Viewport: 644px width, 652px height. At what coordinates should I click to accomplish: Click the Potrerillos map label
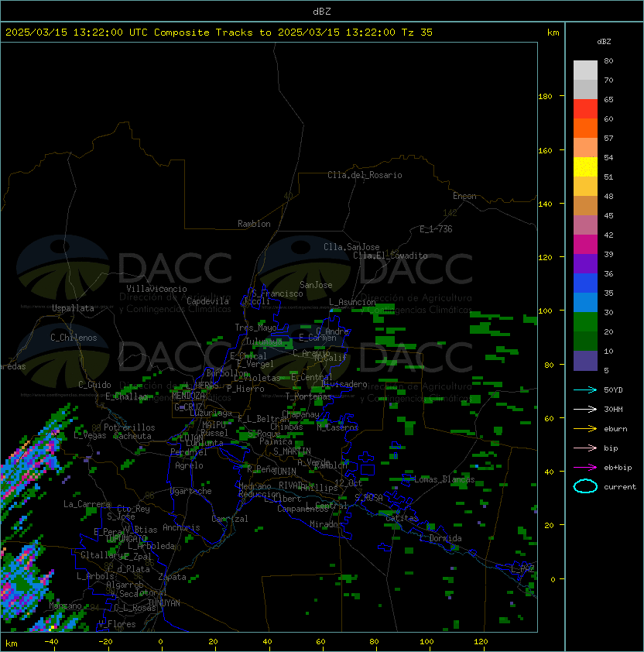click(129, 427)
